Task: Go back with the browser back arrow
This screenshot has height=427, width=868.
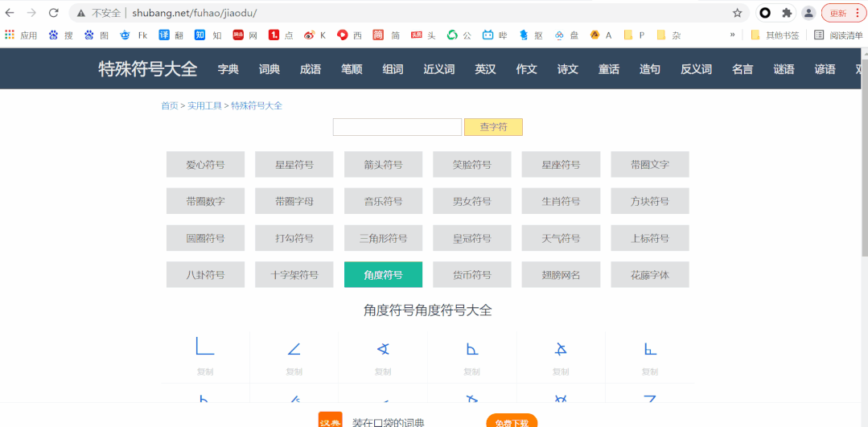Action: (x=10, y=13)
